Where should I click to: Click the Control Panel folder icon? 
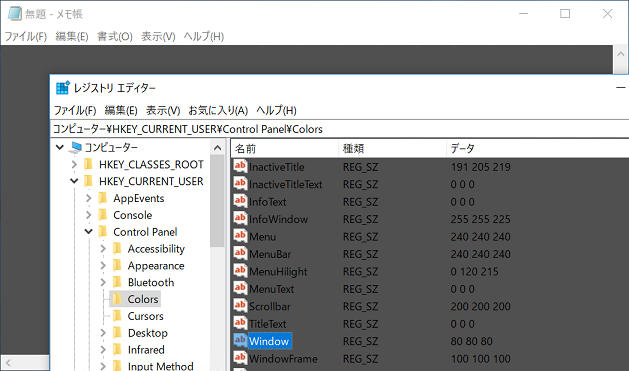[x=103, y=232]
